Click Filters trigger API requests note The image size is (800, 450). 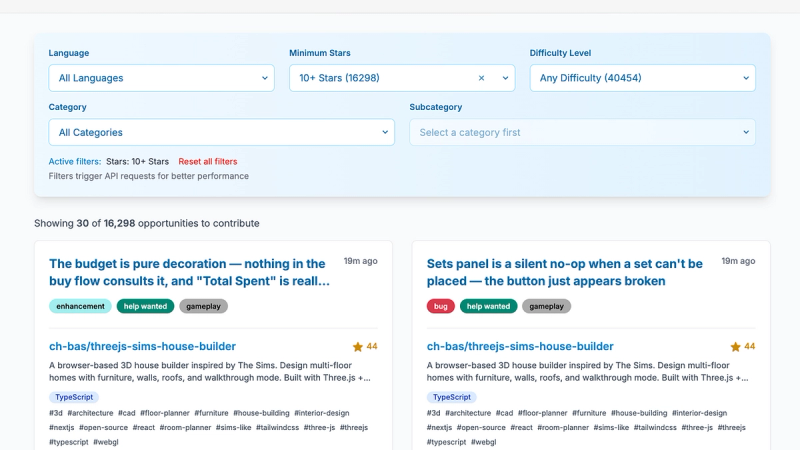148,176
